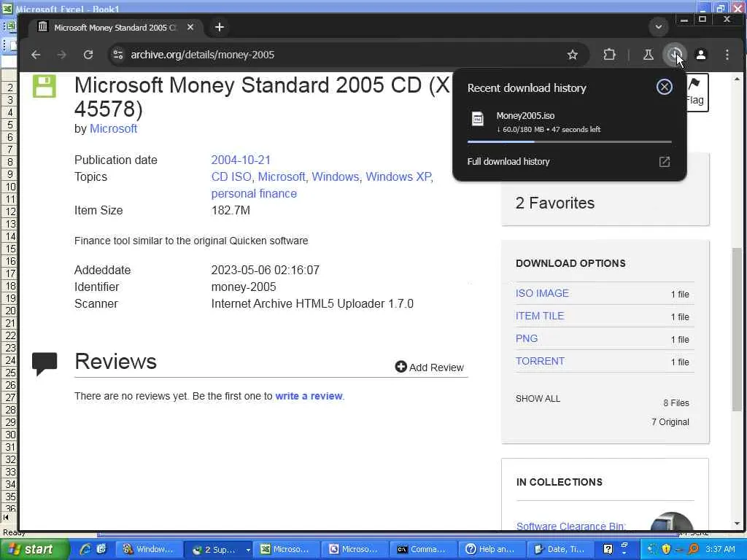Screen dimensions: 747x560
Task: Click the 7 Original files text
Action: click(x=670, y=422)
